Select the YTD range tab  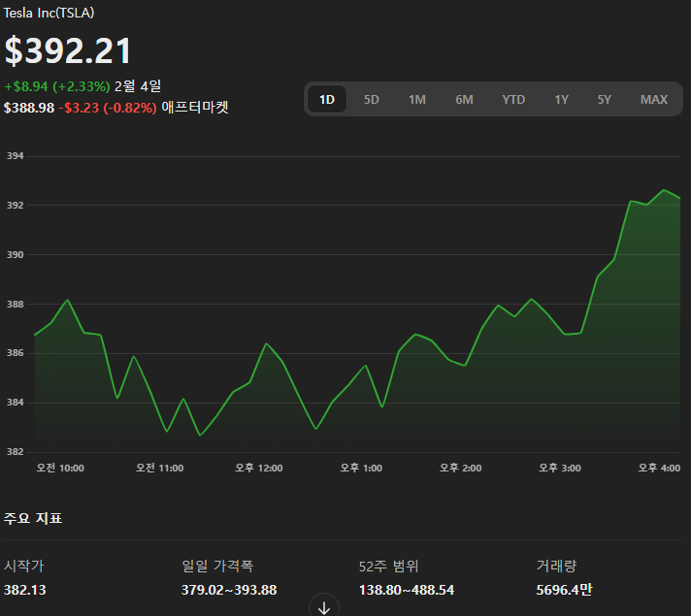tap(513, 100)
